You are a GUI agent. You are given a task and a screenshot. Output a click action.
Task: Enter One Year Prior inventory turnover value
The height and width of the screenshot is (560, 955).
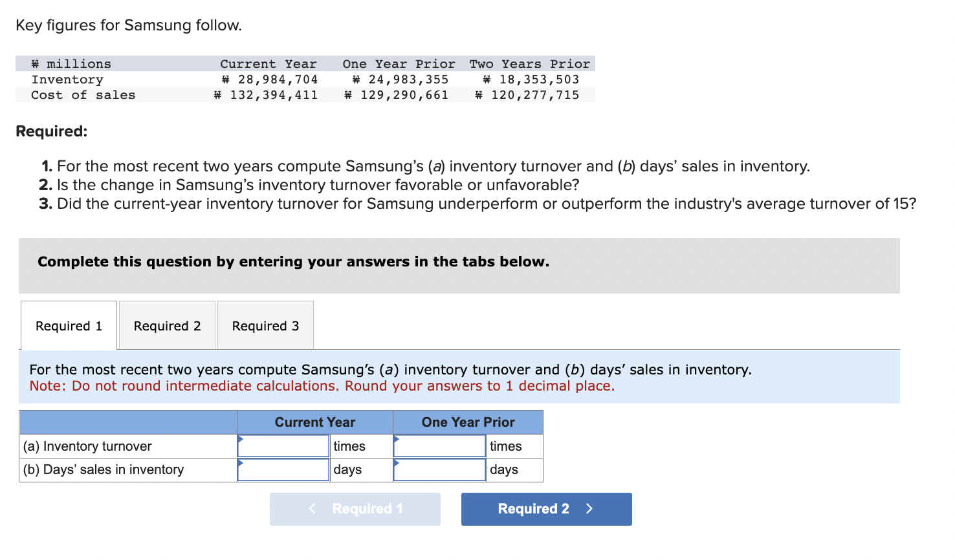(439, 446)
